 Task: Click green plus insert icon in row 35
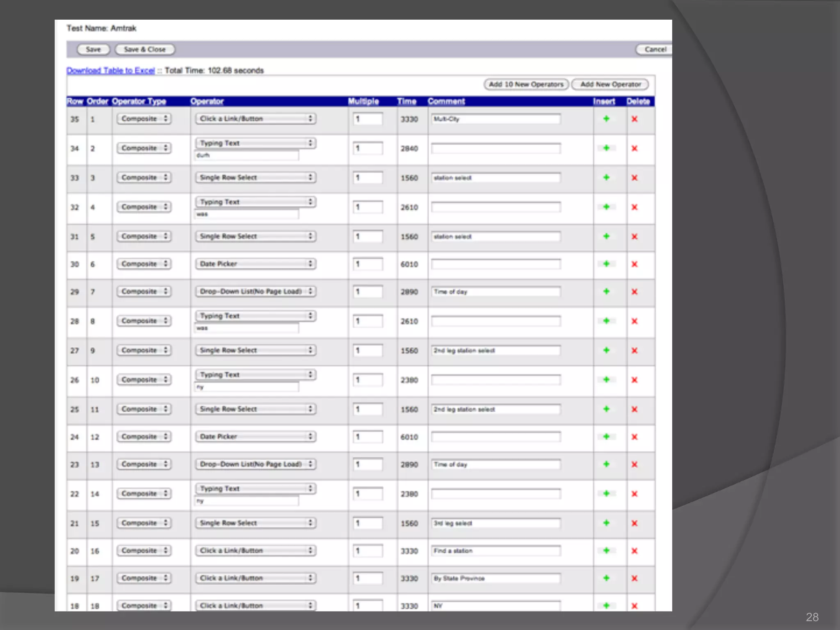tap(606, 119)
